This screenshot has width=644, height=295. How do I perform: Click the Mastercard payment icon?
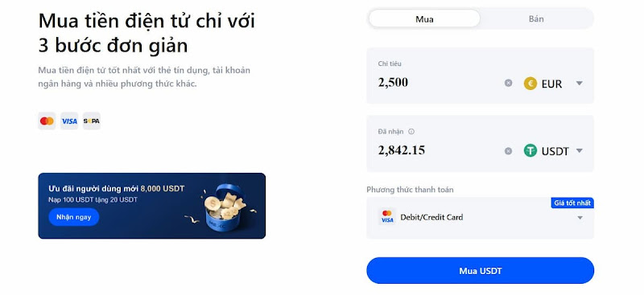click(47, 121)
